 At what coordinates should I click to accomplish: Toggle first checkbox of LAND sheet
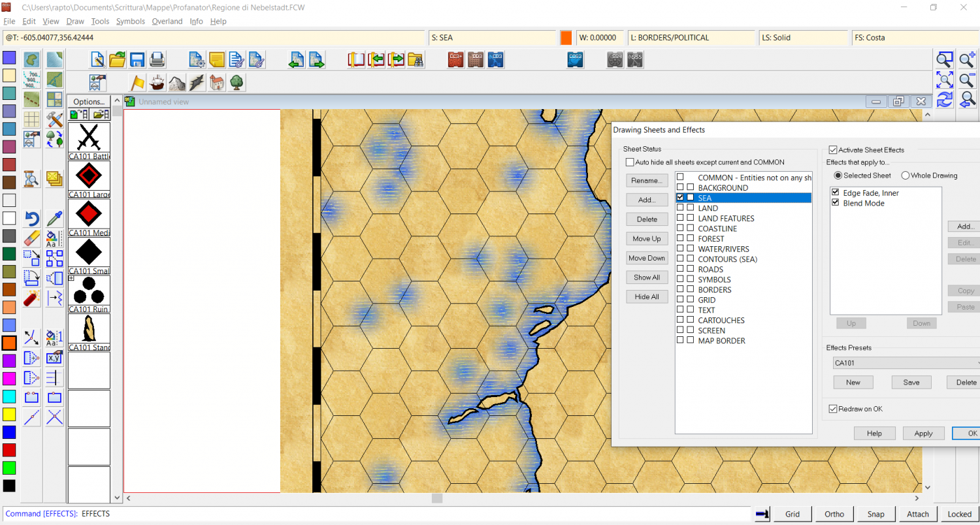pyautogui.click(x=680, y=208)
